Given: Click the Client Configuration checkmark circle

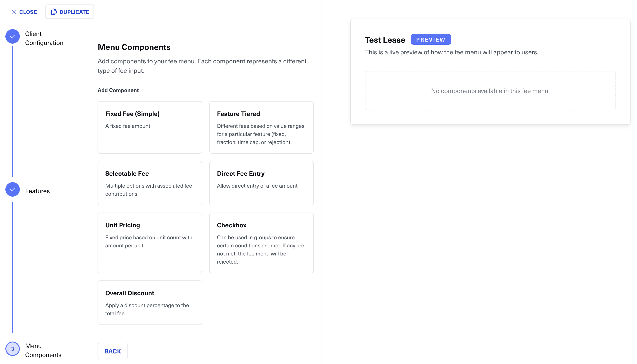Looking at the screenshot, I should pyautogui.click(x=13, y=36).
